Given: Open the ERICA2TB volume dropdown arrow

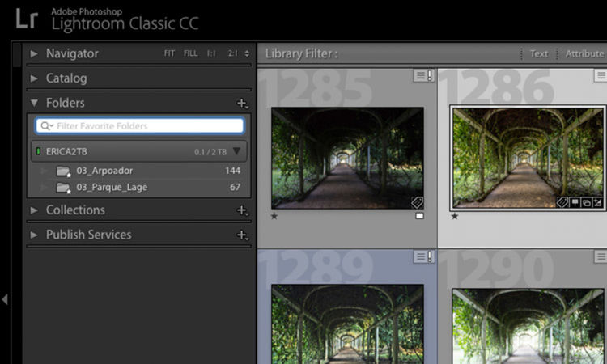Looking at the screenshot, I should [x=236, y=151].
